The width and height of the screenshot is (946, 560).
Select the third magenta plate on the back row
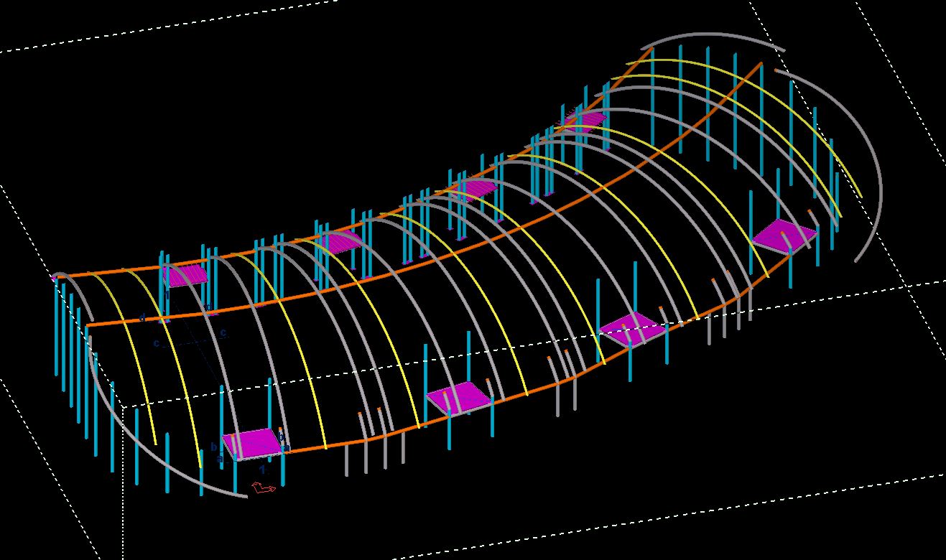pyautogui.click(x=474, y=189)
